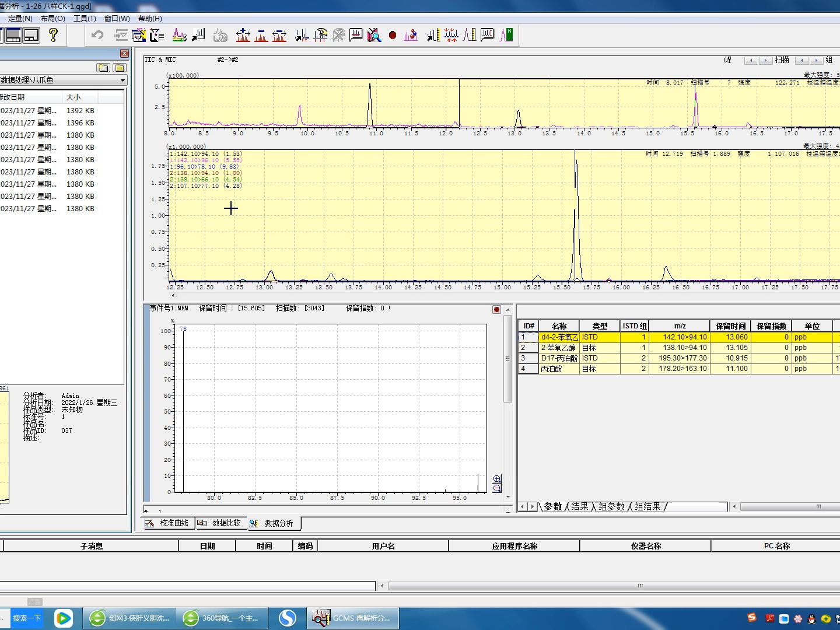Switch to the 数据分析 tab

274,523
